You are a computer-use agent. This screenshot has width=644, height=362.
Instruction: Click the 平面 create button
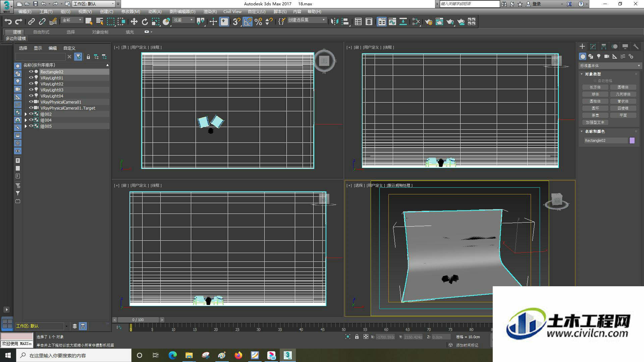pos(623,115)
